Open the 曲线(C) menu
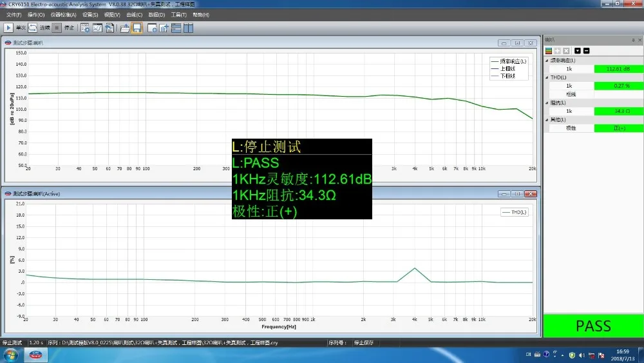Image resolution: width=644 pixels, height=363 pixels. (x=134, y=15)
